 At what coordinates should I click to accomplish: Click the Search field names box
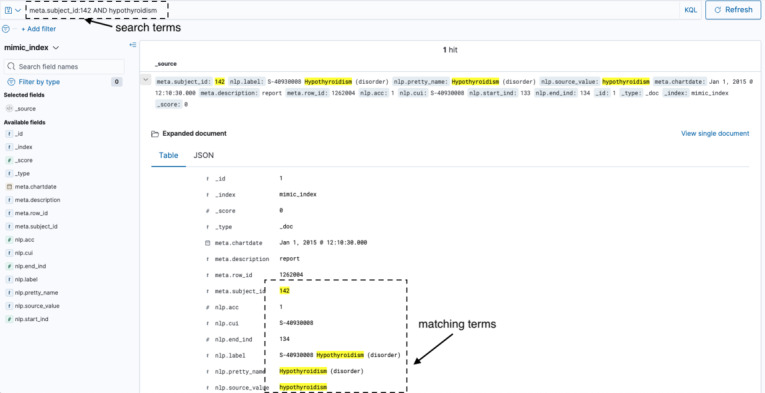click(x=64, y=66)
